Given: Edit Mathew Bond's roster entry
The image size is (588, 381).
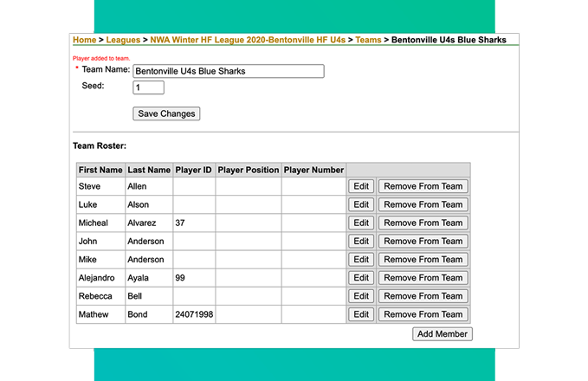Looking at the screenshot, I should coord(360,314).
